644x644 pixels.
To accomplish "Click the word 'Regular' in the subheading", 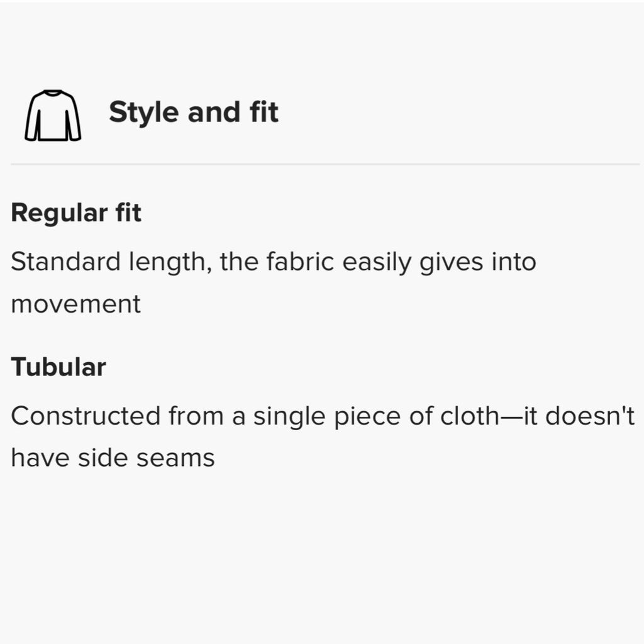I will click(x=59, y=214).
